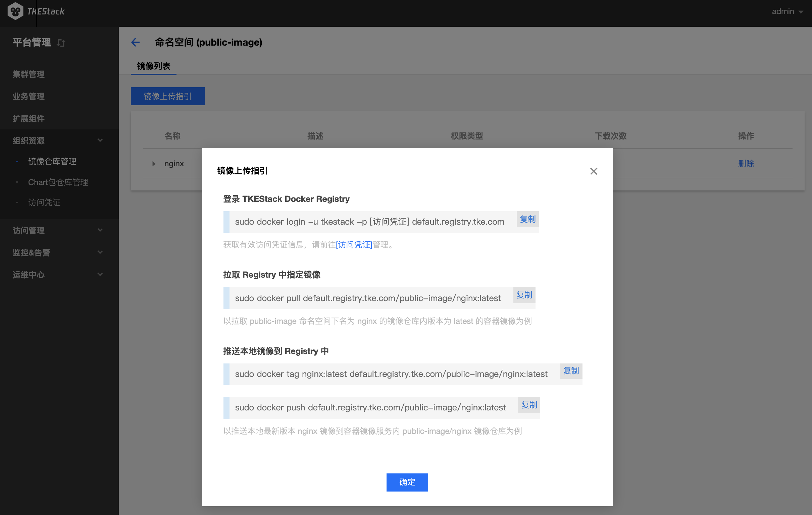Click the 平台管理 sidebar heading
Screen dimensions: 812x515
coord(32,43)
